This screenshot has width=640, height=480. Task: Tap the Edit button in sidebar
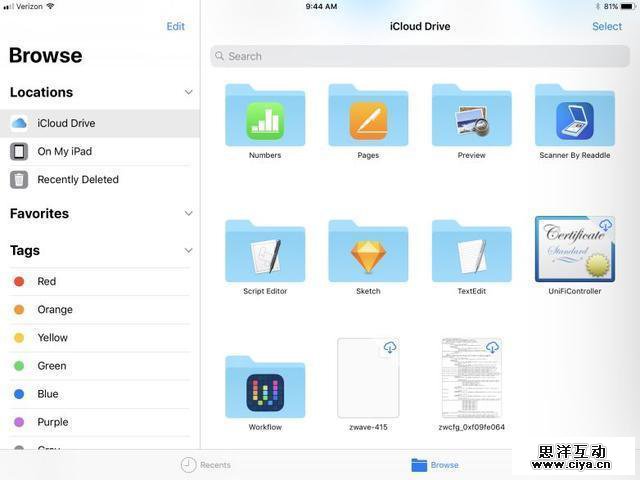pyautogui.click(x=175, y=27)
